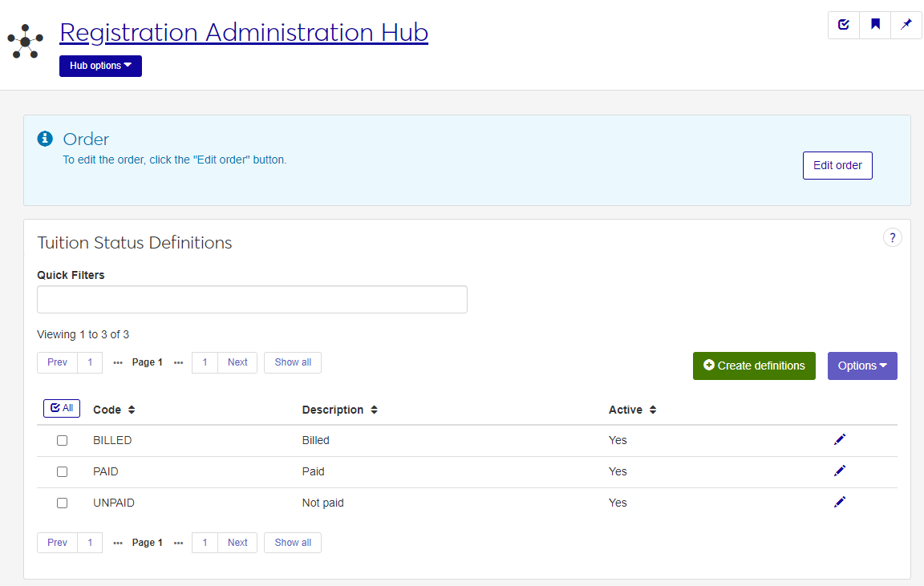Sort by the Active column header
Viewport: 924px width, 586px height.
[632, 410]
